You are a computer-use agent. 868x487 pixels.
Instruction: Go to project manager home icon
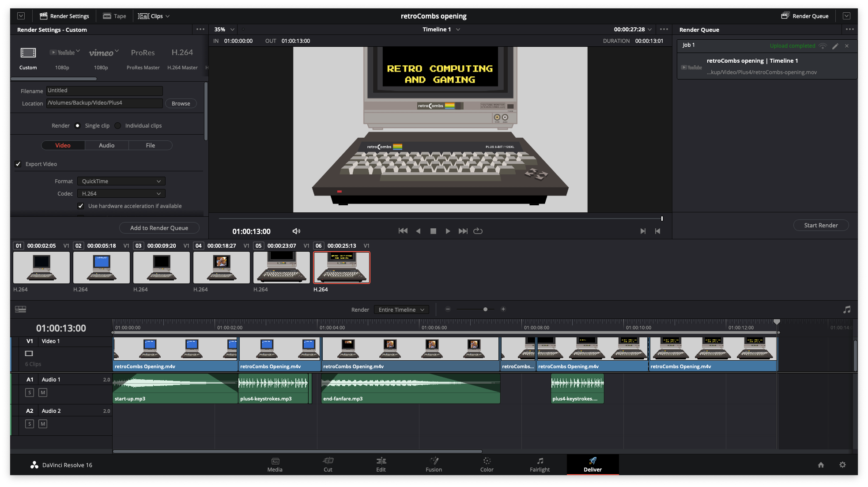click(x=821, y=465)
